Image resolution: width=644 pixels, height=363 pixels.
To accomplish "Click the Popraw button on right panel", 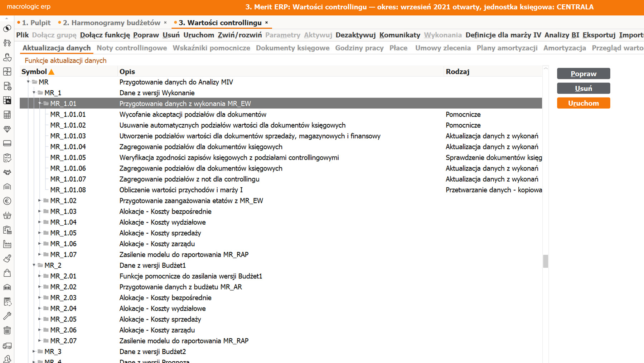I will click(x=583, y=74).
